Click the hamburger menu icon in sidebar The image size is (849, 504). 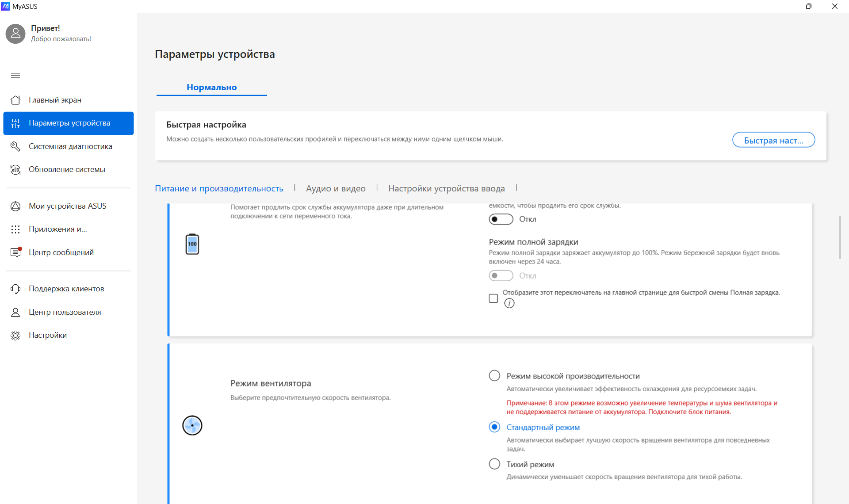point(15,76)
